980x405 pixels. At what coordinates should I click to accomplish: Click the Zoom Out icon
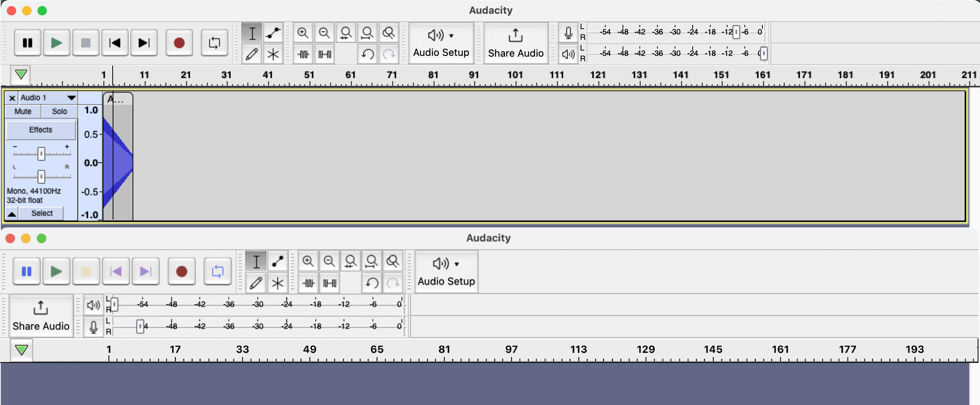tap(324, 33)
